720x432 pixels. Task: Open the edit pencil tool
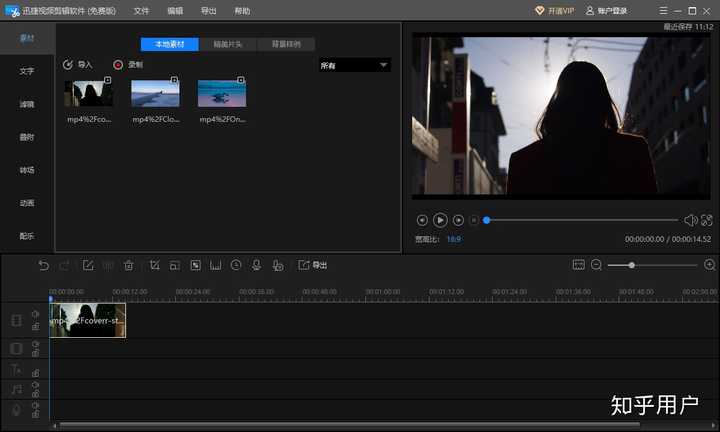pos(88,265)
